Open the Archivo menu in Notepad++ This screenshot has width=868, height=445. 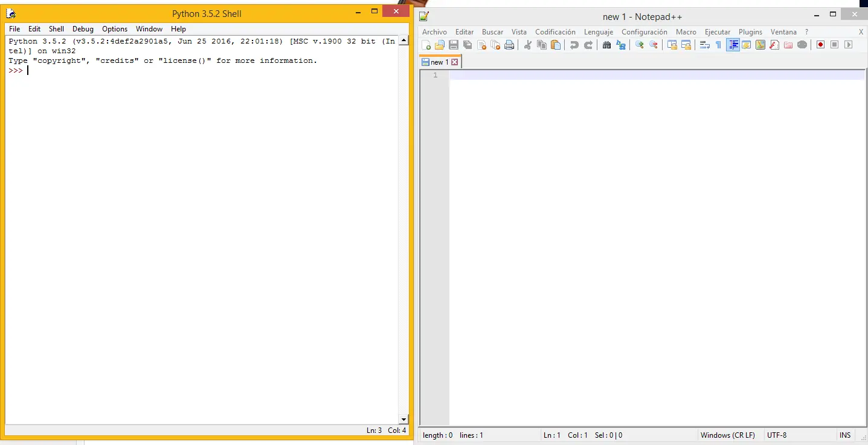(x=434, y=32)
